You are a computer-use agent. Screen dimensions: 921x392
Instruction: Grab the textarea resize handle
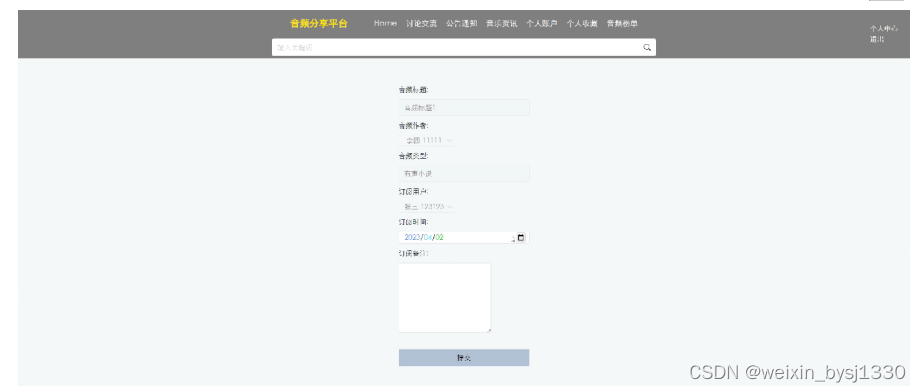point(488,330)
